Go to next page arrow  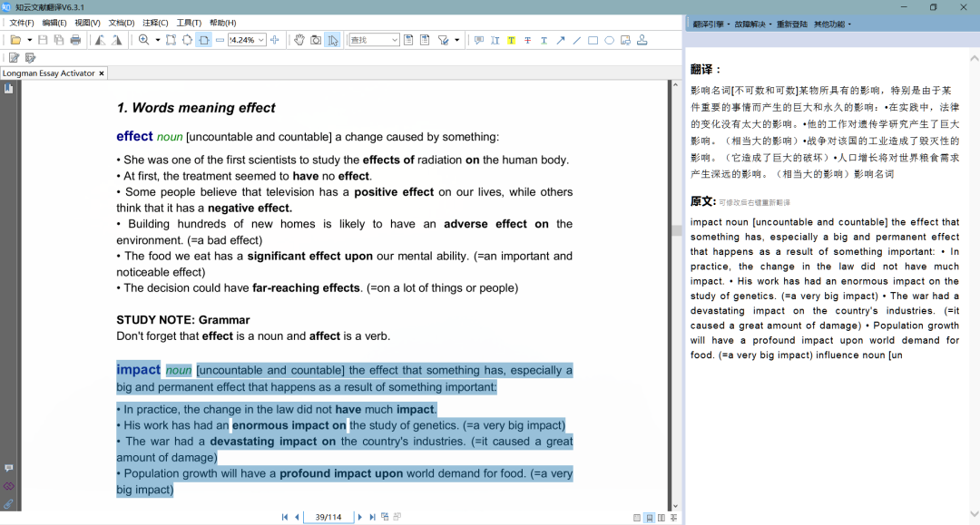tap(360, 517)
